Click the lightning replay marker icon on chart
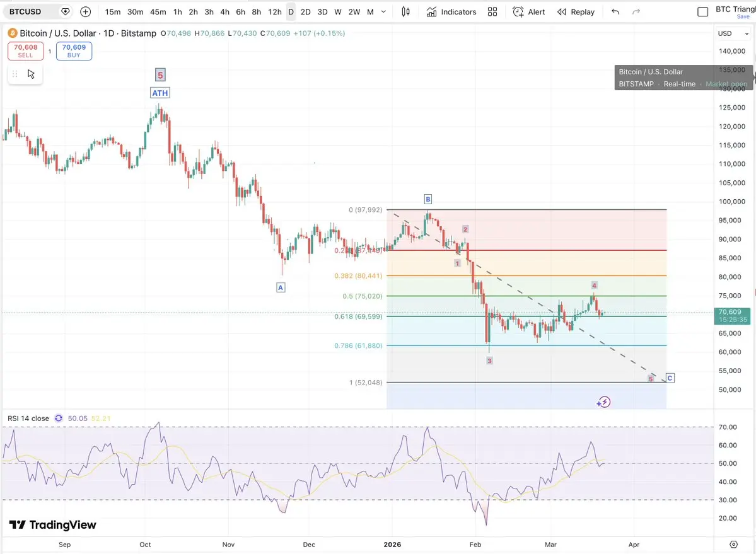The height and width of the screenshot is (554, 756). click(x=603, y=401)
